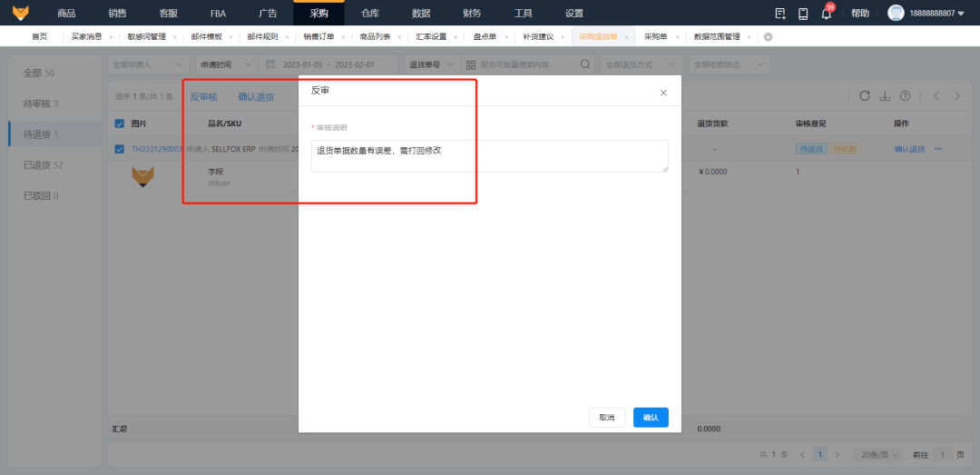The image size is (980, 475).
Task: Click the 帮助 help link
Action: click(x=860, y=13)
